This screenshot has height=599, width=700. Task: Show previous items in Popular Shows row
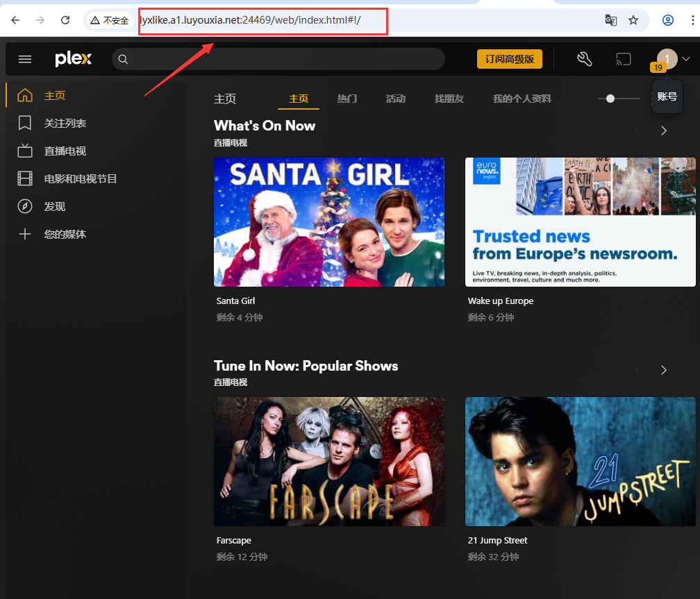click(637, 370)
